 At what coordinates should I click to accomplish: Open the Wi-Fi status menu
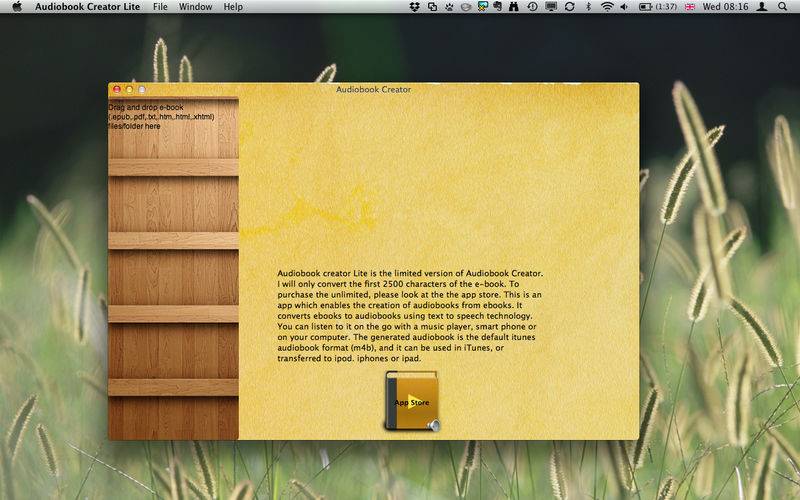[607, 7]
